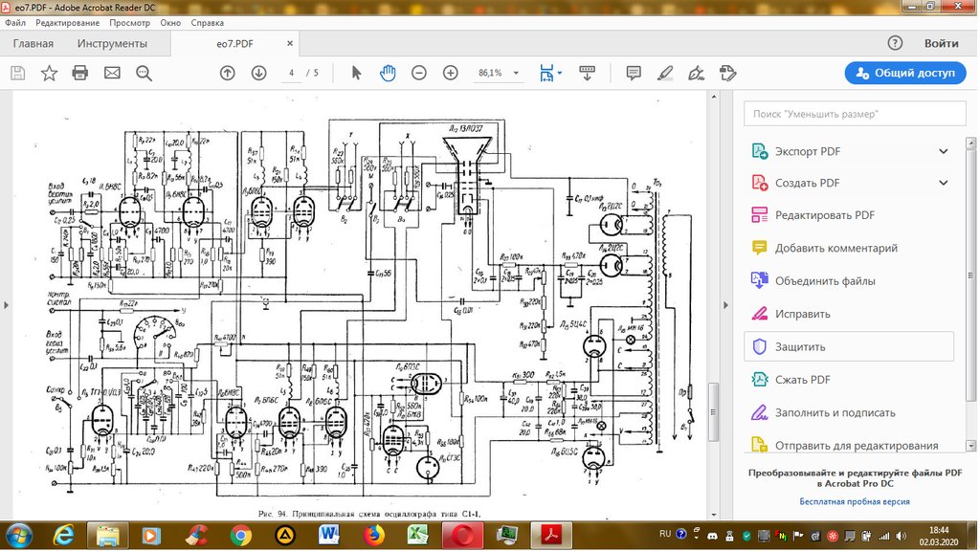
Task: Click the print icon in toolbar
Action: [80, 73]
